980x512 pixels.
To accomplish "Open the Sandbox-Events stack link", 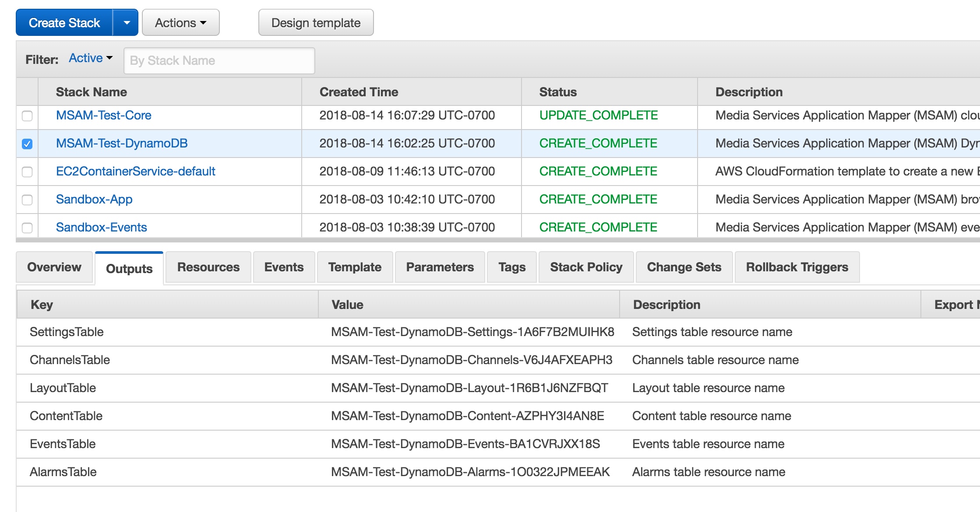I will pos(102,227).
